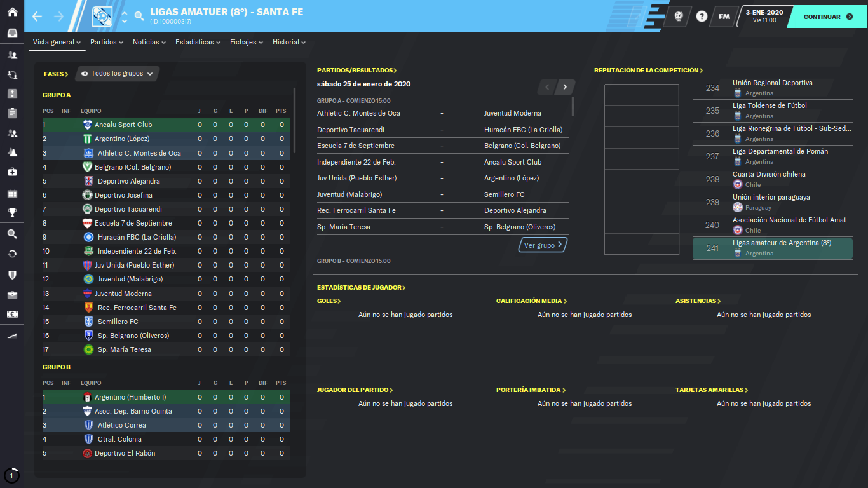Open the transfers circular-arrows icon
Image resolution: width=868 pixels, height=488 pixels.
pos(11,254)
